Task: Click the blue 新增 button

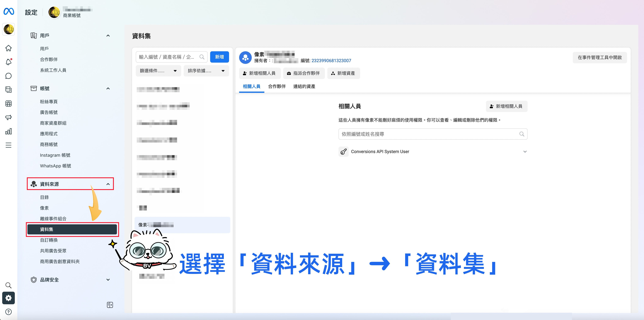Action: pos(219,57)
